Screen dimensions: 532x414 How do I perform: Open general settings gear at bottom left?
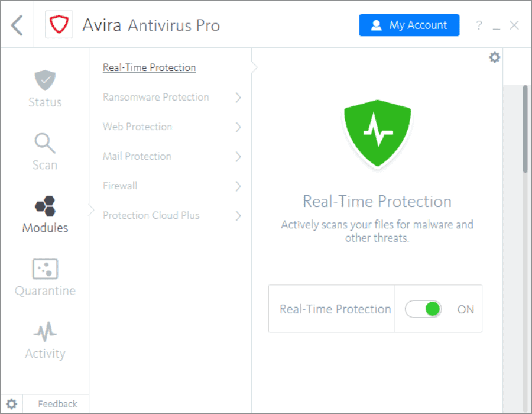point(12,404)
